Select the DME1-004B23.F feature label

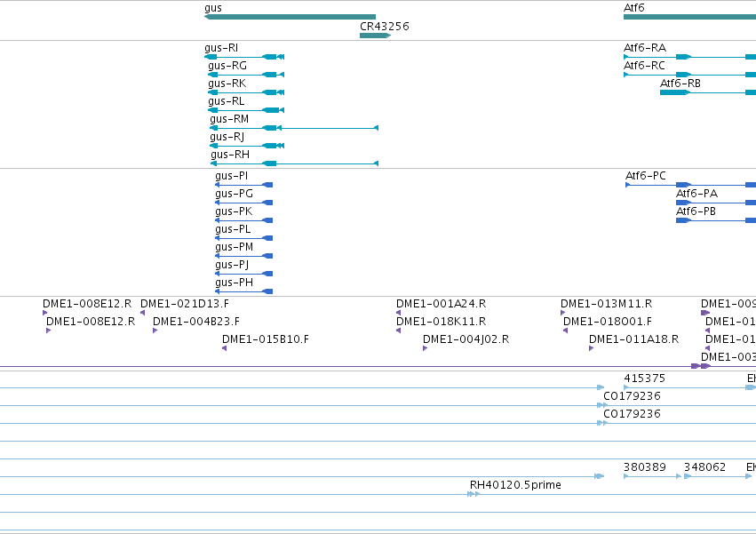point(196,322)
